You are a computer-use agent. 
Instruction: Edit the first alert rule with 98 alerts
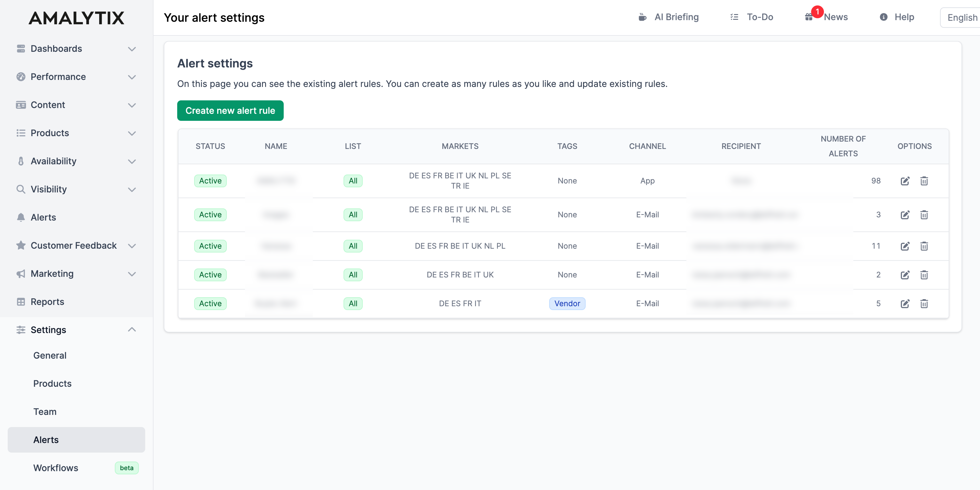(x=905, y=181)
